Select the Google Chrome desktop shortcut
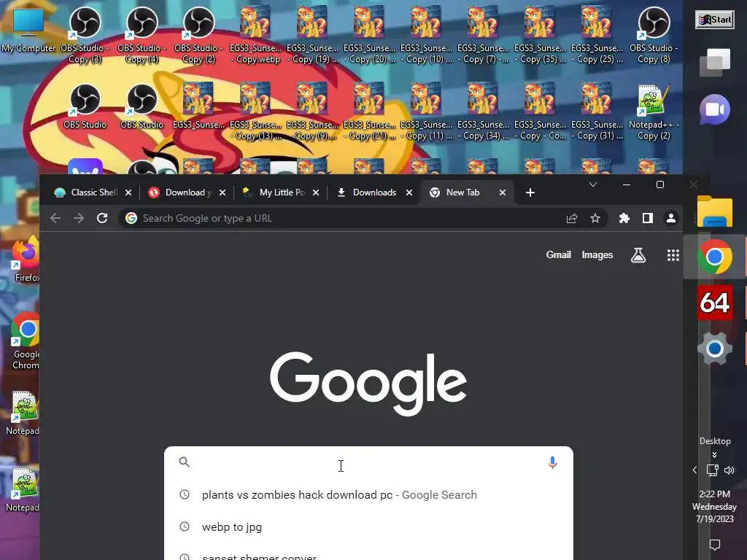 point(25,341)
